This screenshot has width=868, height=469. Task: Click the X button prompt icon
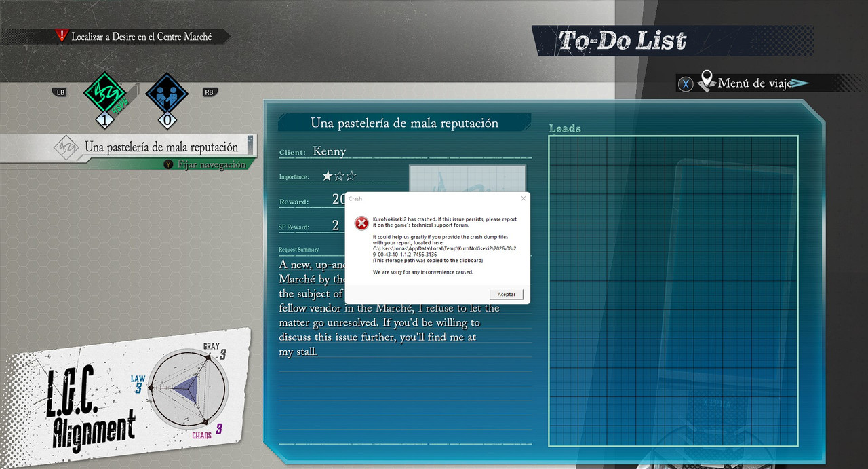[686, 84]
